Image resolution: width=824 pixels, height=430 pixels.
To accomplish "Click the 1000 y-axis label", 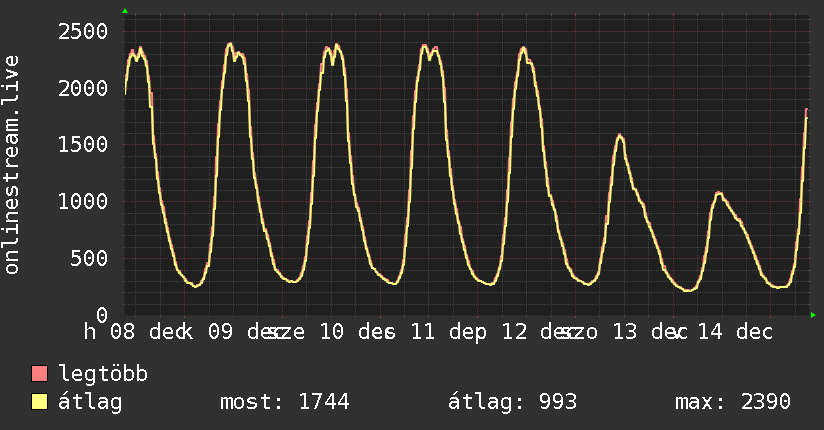I will 83,201.
